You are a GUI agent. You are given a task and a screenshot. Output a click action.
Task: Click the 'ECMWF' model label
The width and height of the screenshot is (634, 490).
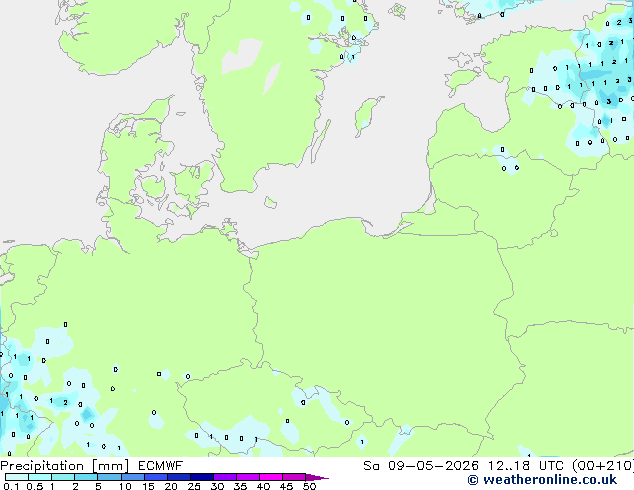(x=161, y=466)
